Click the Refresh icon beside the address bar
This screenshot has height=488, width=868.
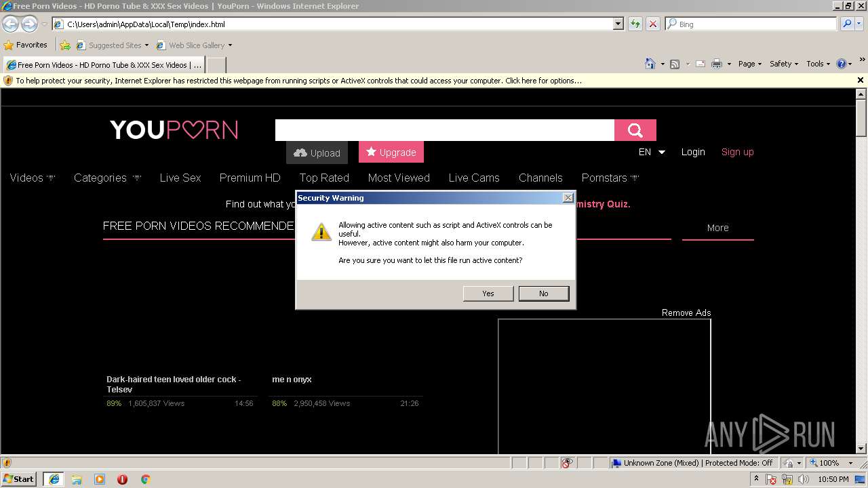click(x=635, y=24)
